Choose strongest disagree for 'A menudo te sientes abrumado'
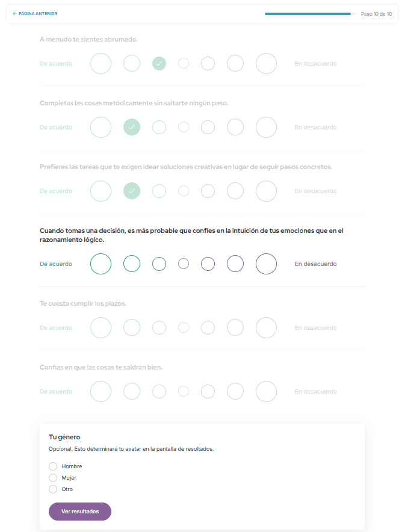Image resolution: width=402 pixels, height=532 pixels. click(266, 63)
